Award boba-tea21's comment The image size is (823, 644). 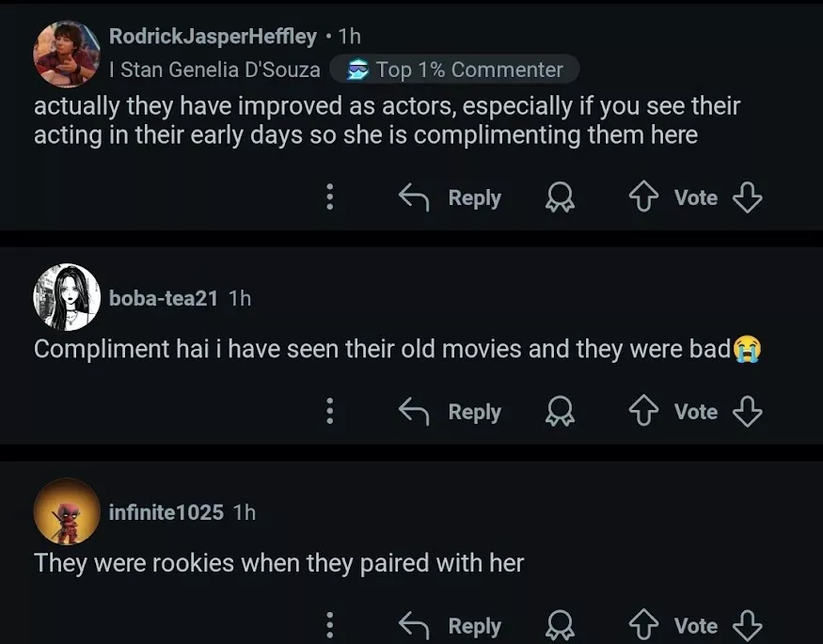(561, 412)
